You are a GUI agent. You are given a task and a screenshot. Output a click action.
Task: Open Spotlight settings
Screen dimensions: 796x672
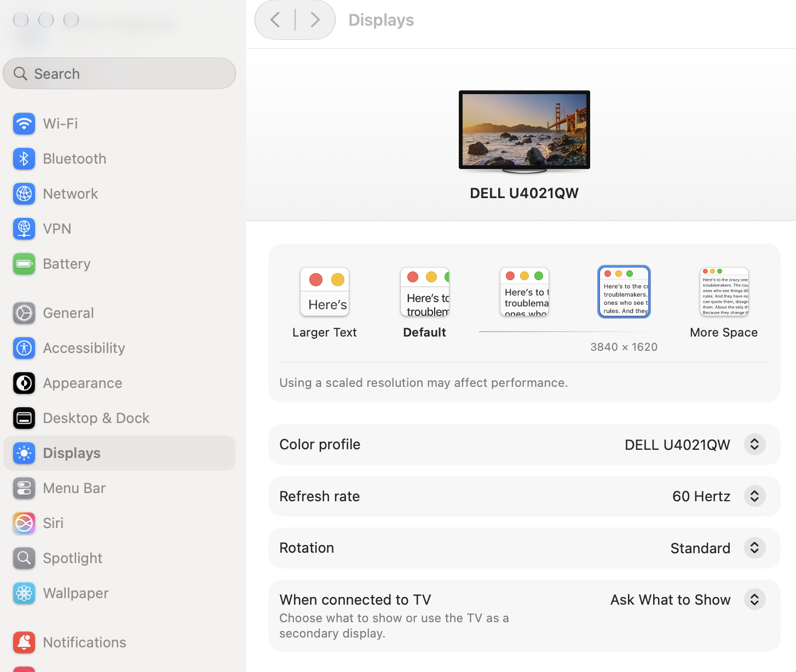coord(119,558)
